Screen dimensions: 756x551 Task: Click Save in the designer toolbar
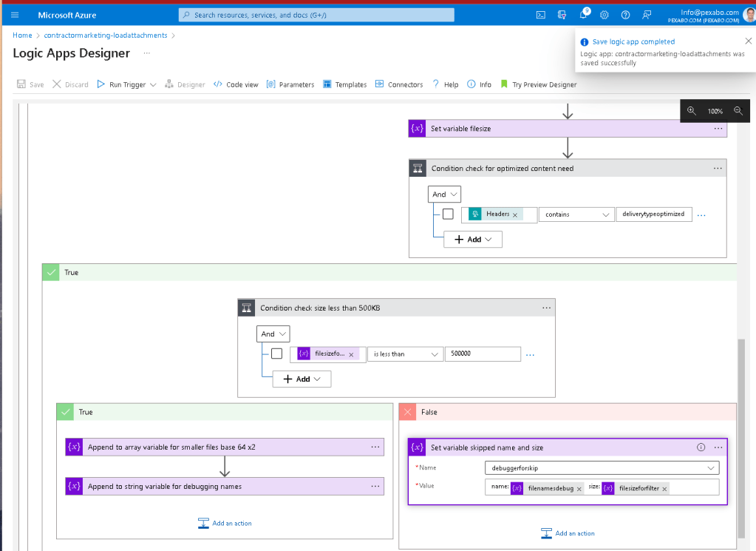pos(30,84)
